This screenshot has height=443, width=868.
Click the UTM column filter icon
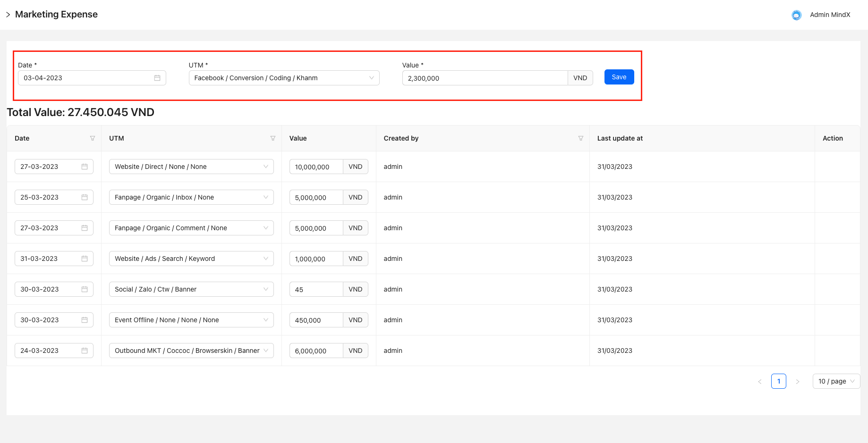tap(273, 138)
